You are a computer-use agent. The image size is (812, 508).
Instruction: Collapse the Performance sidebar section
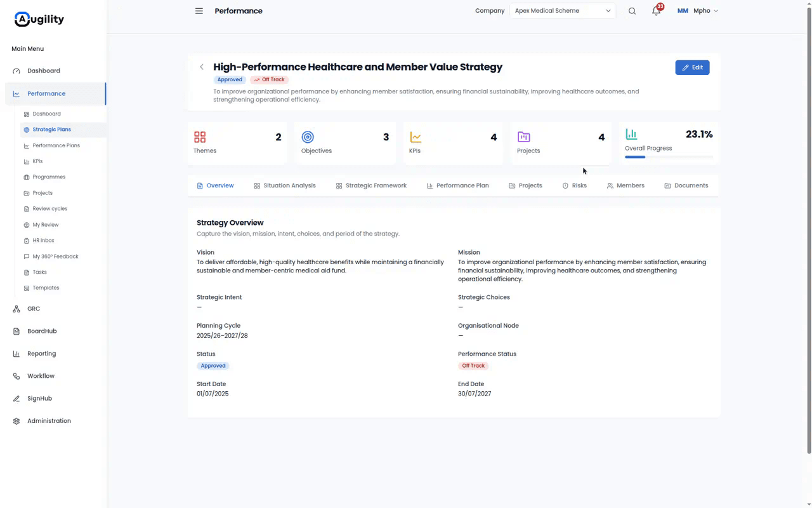[x=55, y=93]
